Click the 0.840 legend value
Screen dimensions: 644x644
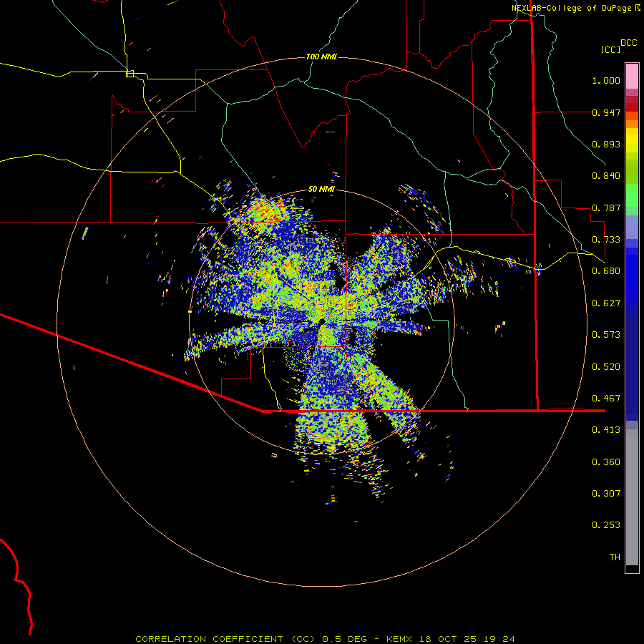(x=606, y=176)
